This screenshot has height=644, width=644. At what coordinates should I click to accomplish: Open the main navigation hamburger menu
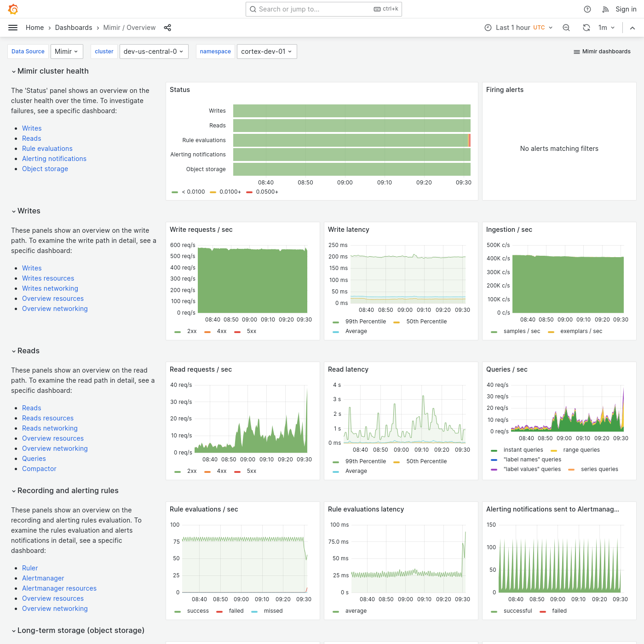[12, 27]
